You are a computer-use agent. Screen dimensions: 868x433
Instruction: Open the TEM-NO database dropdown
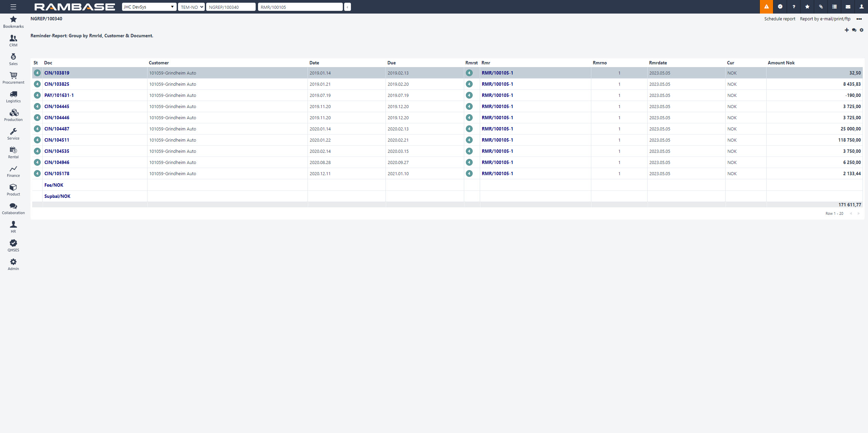[x=191, y=7]
